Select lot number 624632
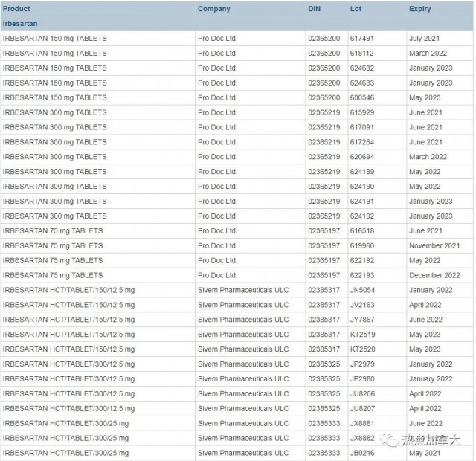 [362, 68]
